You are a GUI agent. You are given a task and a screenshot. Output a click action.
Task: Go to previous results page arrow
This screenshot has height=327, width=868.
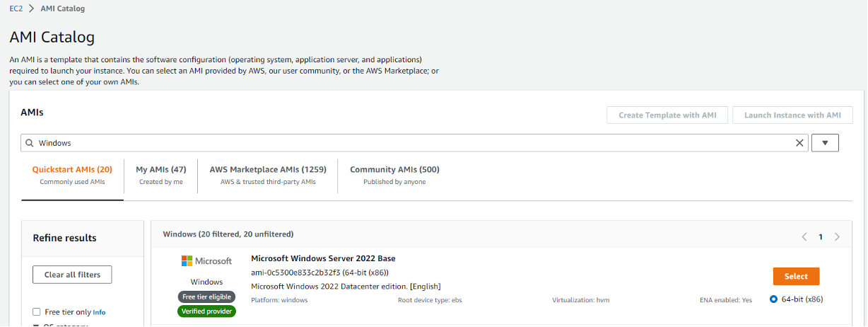coord(804,237)
